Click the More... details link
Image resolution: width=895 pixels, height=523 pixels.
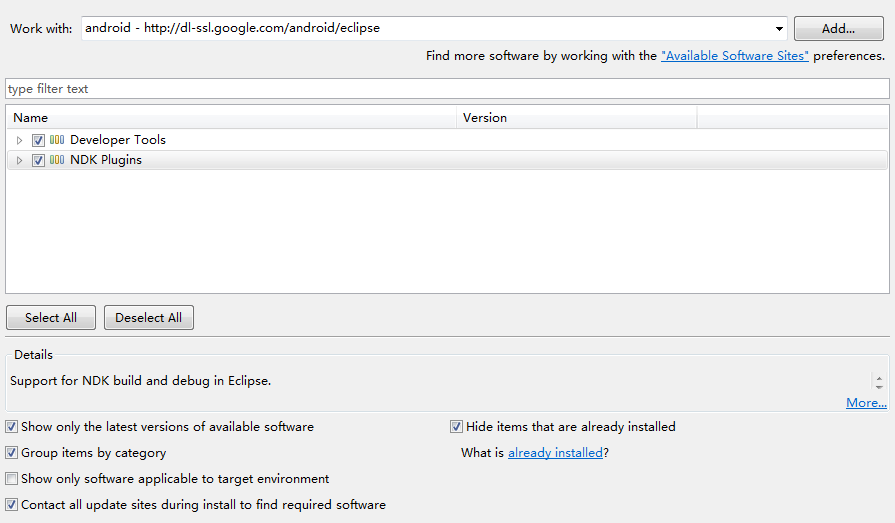coord(866,403)
